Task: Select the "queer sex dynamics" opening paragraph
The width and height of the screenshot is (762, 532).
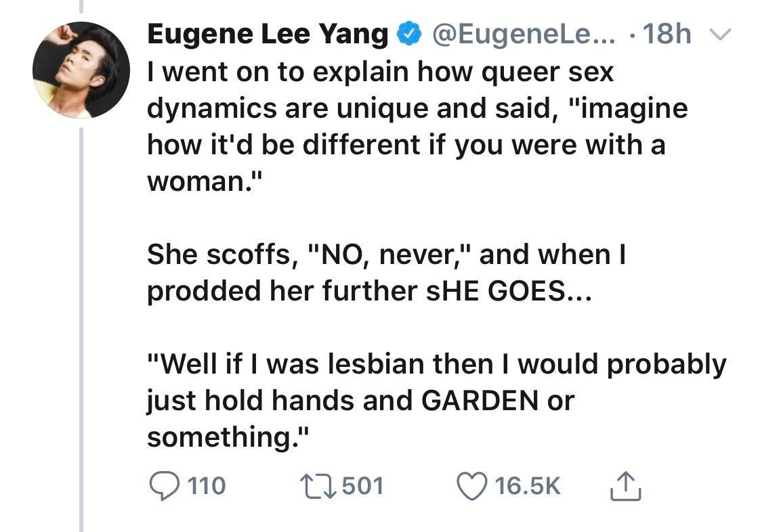Action: (406, 127)
